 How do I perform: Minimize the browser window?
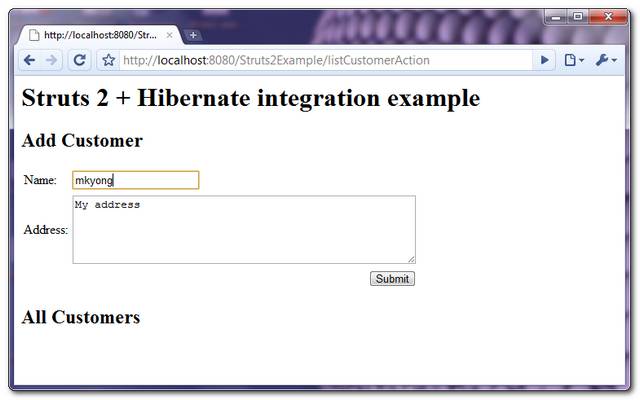click(x=556, y=17)
